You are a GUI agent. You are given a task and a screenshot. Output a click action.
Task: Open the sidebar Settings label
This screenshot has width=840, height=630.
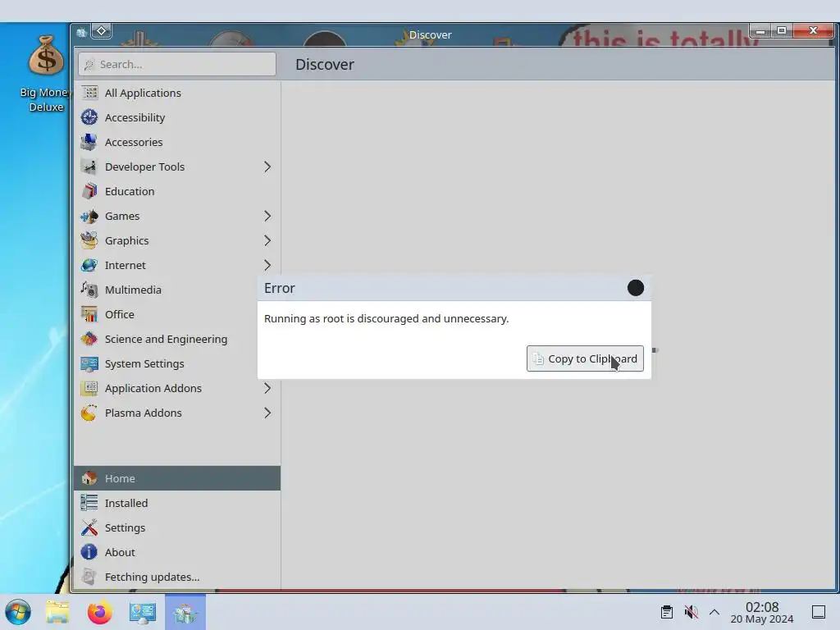(125, 527)
